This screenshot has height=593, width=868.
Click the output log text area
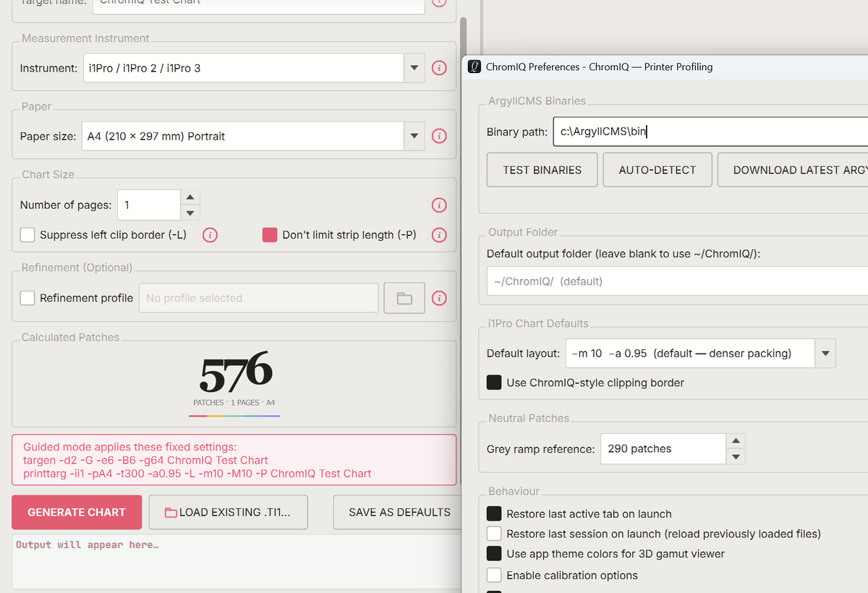pyautogui.click(x=236, y=561)
